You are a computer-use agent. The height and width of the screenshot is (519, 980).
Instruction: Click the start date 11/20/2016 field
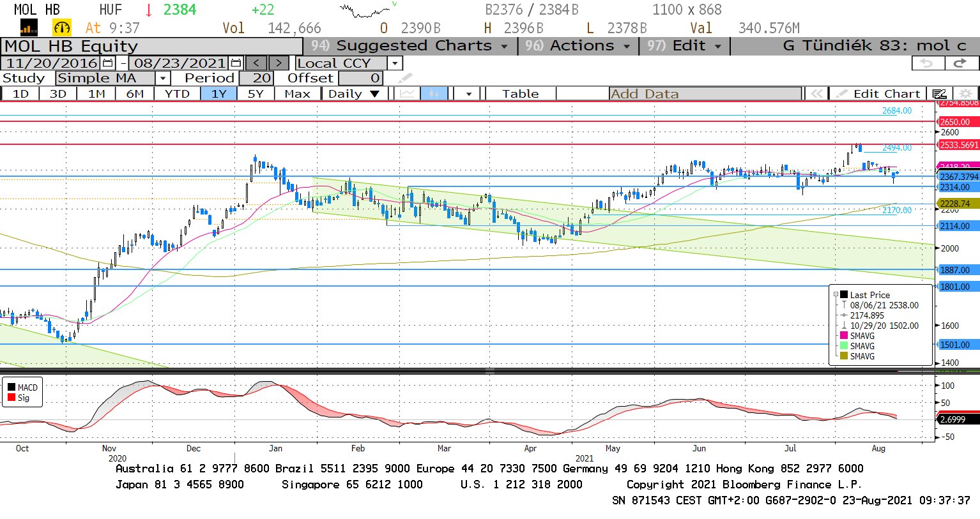click(52, 63)
